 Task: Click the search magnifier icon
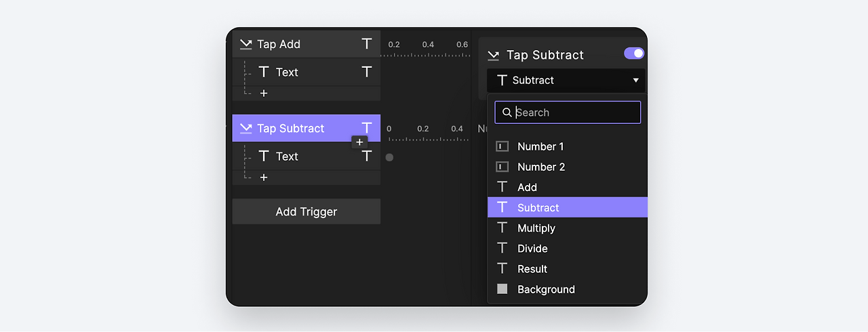tap(507, 112)
